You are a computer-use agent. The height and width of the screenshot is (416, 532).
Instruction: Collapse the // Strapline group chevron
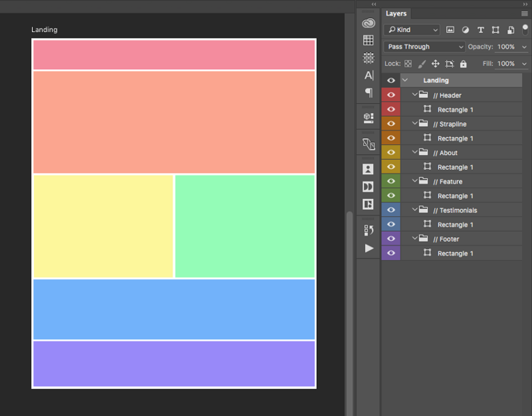click(x=415, y=123)
